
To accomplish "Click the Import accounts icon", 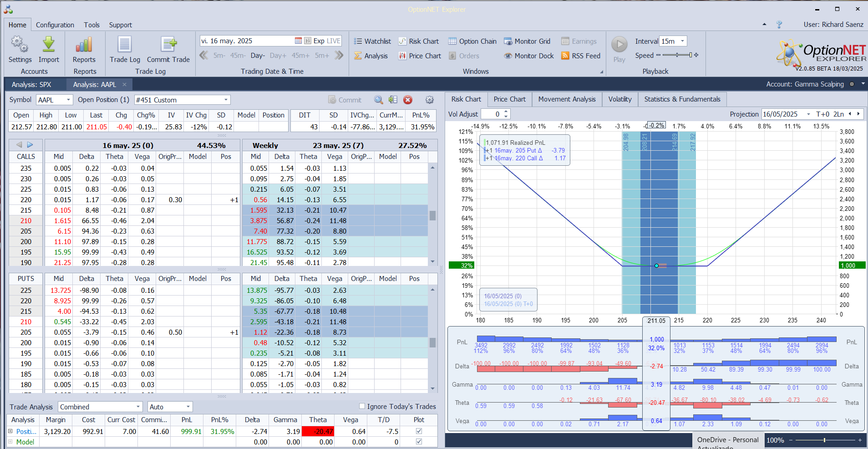I will click(x=49, y=44).
